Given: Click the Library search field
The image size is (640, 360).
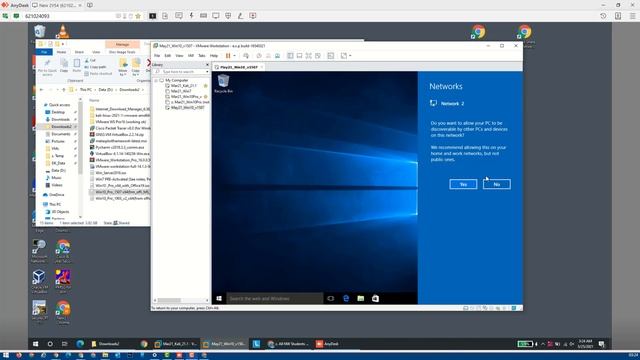Looking at the screenshot, I should point(182,72).
